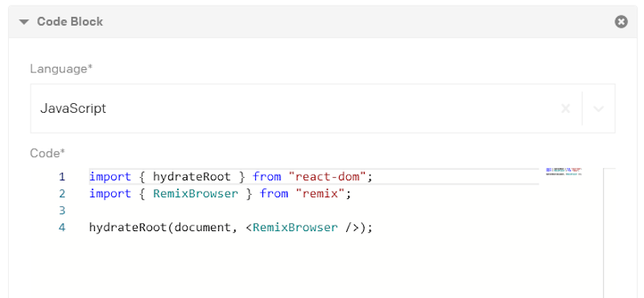Screen dimensions: 644x298
Task: Click line number 3 in gutter
Action: pyautogui.click(x=62, y=210)
